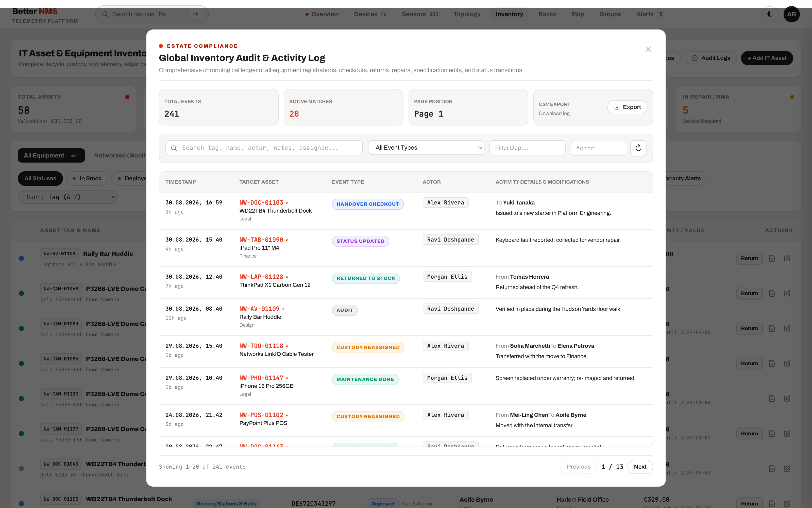Open external link arrow beside NW-LAP-01128
This screenshot has height=508, width=812.
point(286,277)
